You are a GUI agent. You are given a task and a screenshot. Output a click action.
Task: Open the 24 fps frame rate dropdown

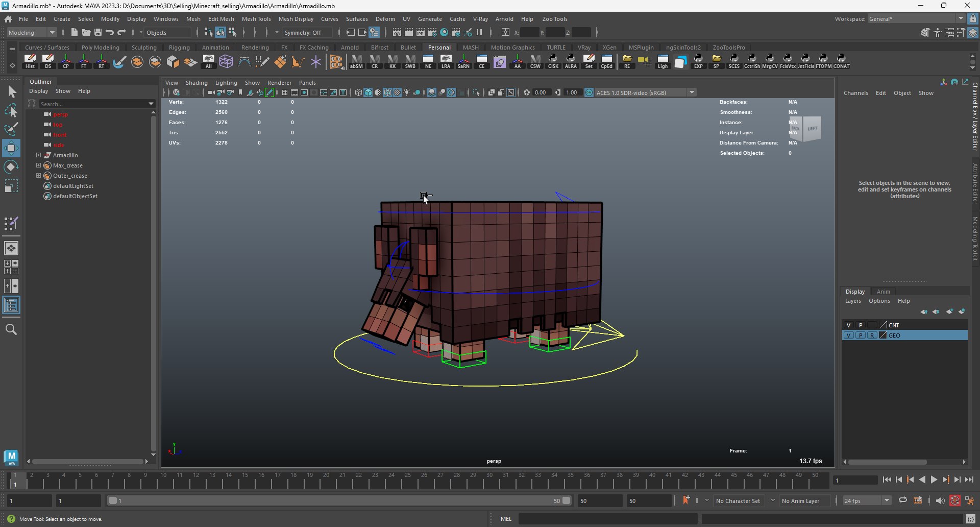tap(867, 500)
